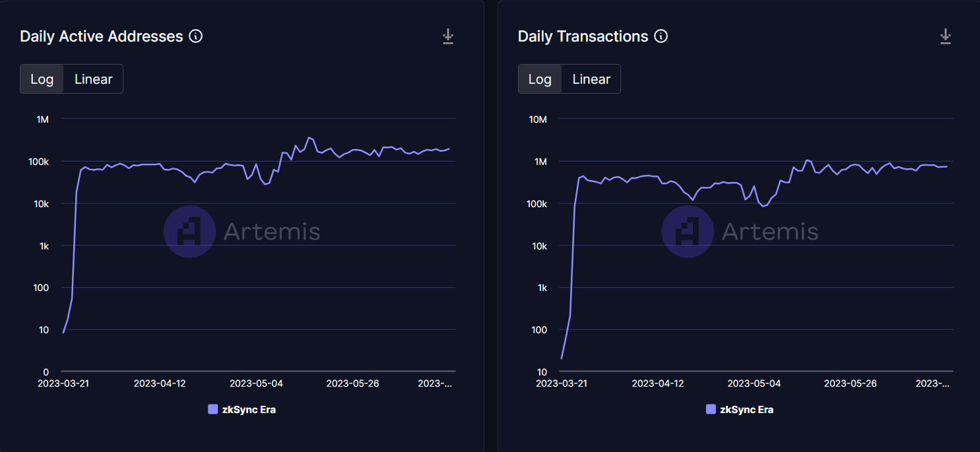This screenshot has width=980, height=452.
Task: Click the 10M axis label in Daily Transactions chart
Action: [x=539, y=119]
